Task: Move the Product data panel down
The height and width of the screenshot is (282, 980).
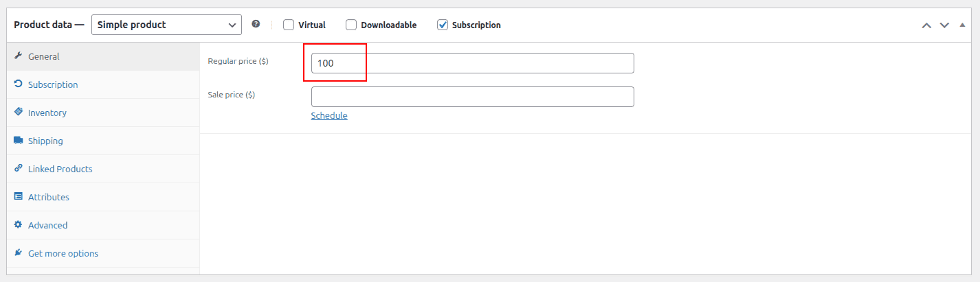Action: click(x=944, y=25)
